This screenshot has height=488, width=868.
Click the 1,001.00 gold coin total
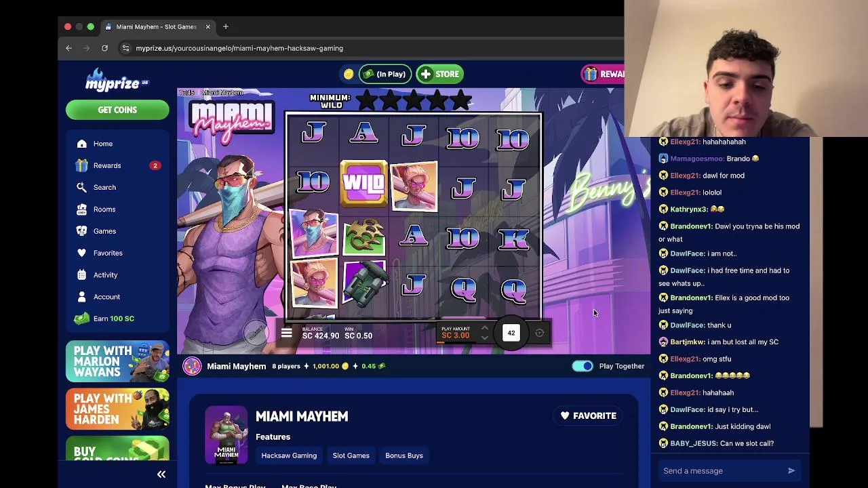pos(331,366)
